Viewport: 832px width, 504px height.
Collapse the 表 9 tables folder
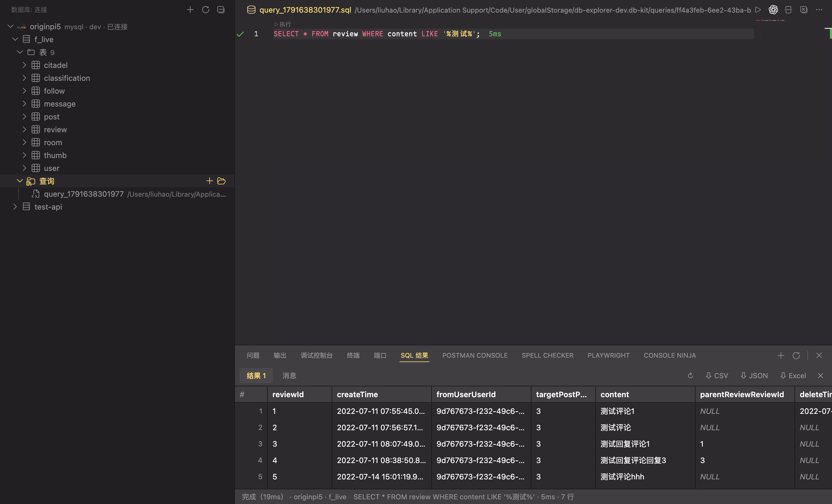tap(20, 52)
